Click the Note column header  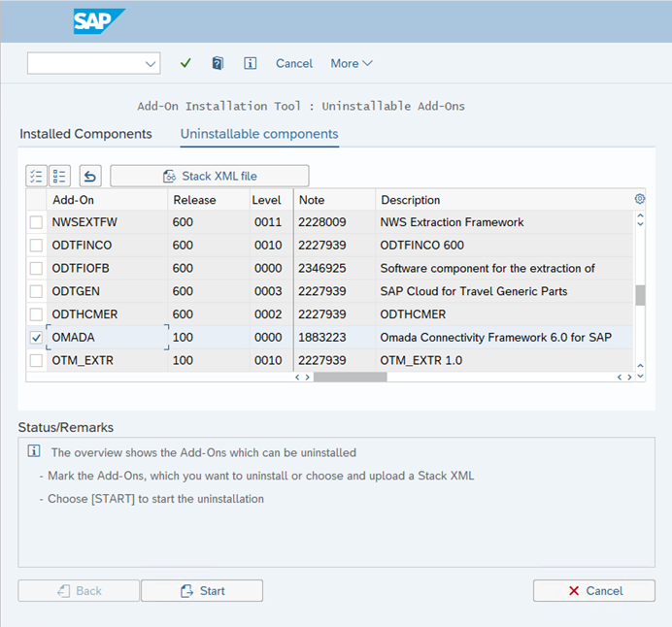(335, 200)
